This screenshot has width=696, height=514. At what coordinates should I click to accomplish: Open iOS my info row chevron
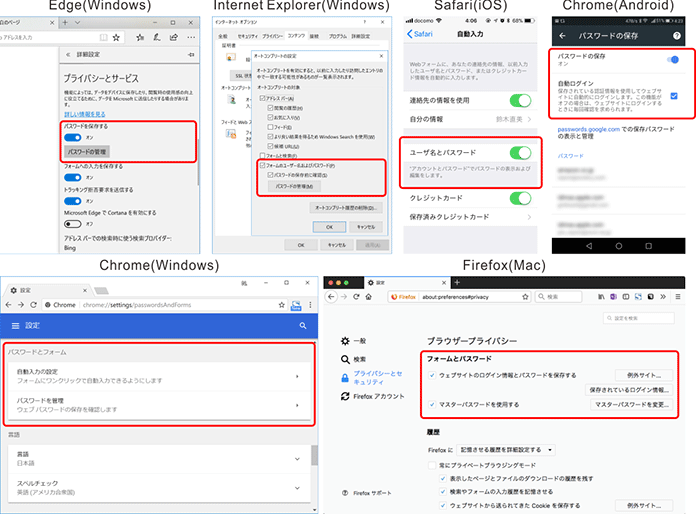click(x=529, y=119)
